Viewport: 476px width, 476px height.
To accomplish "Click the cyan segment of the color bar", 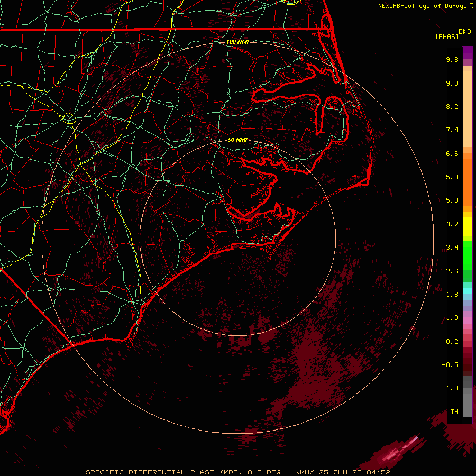I will pyautogui.click(x=467, y=291).
